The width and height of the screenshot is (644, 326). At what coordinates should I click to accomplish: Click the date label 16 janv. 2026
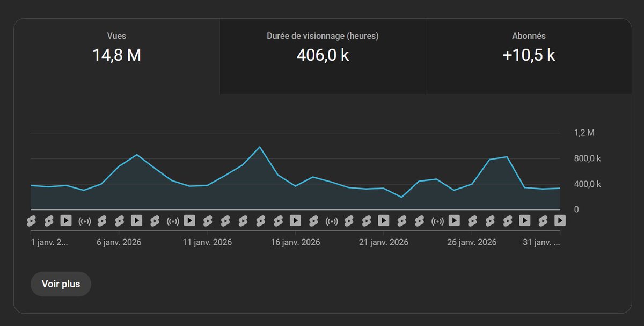point(296,242)
